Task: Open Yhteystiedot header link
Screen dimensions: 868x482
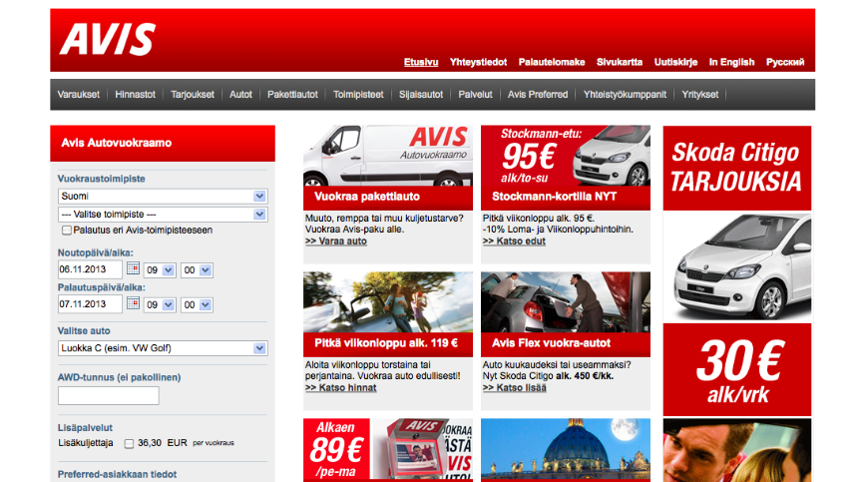Action: [478, 62]
